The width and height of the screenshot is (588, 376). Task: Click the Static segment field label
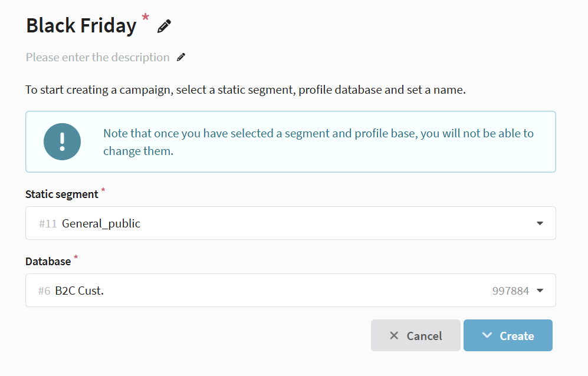pos(62,194)
